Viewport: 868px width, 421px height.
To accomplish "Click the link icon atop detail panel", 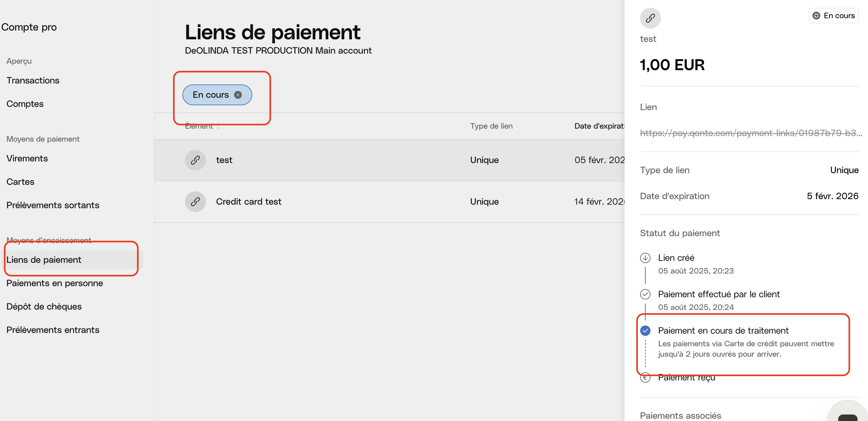I will 650,18.
